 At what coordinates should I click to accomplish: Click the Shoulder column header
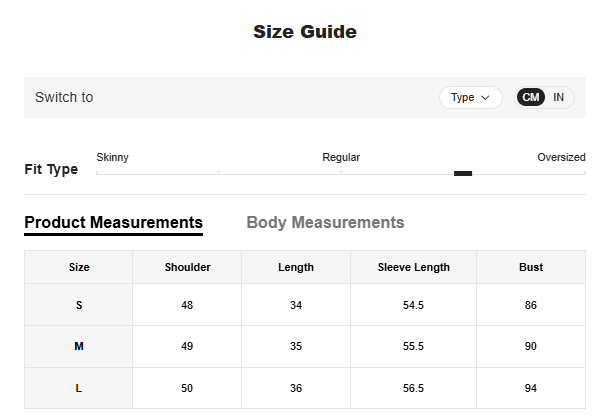coord(187,267)
